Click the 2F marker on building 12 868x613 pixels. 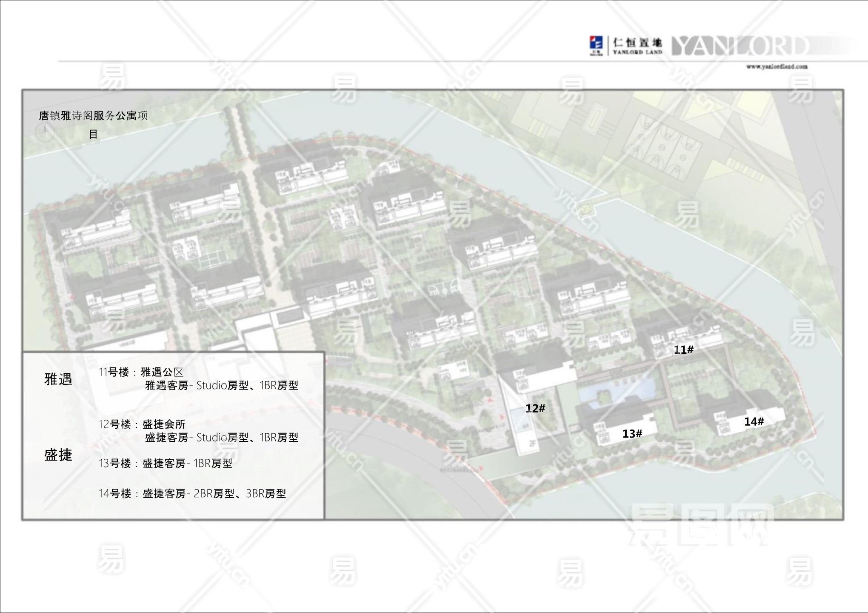point(532,443)
